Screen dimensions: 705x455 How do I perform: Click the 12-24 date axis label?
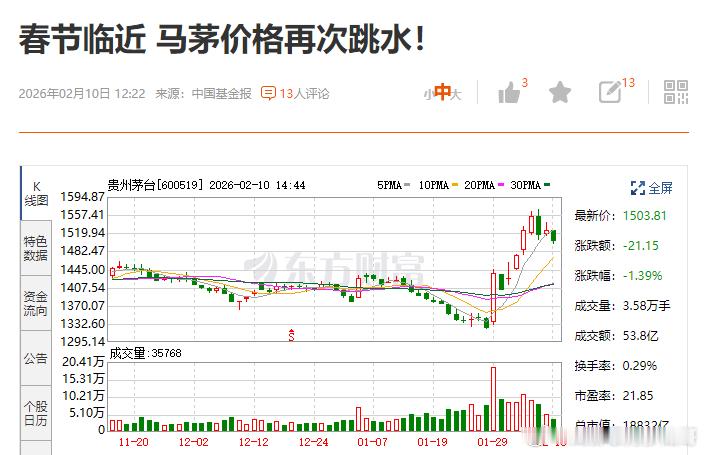point(313,442)
